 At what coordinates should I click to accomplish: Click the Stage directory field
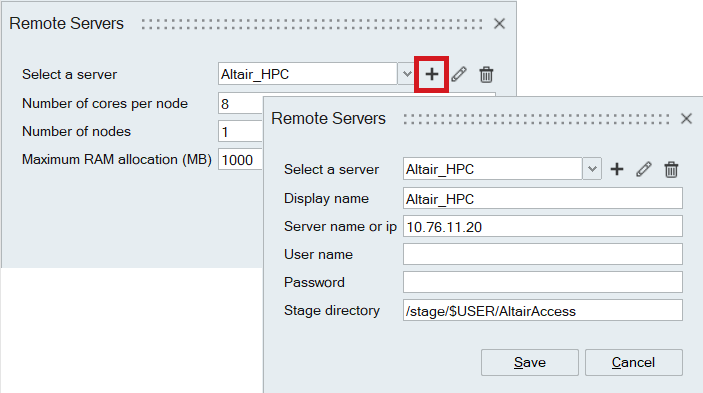(x=542, y=310)
